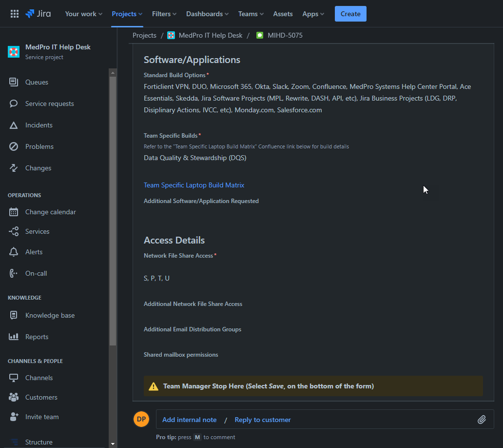Click the Changes arrows icon
Image resolution: width=503 pixels, height=448 pixels.
14,168
